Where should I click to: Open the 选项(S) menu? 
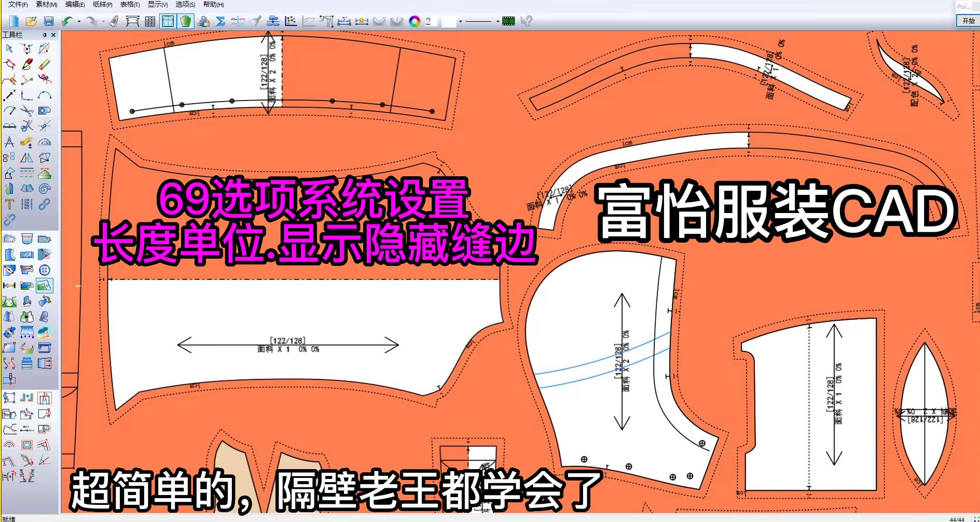185,5
